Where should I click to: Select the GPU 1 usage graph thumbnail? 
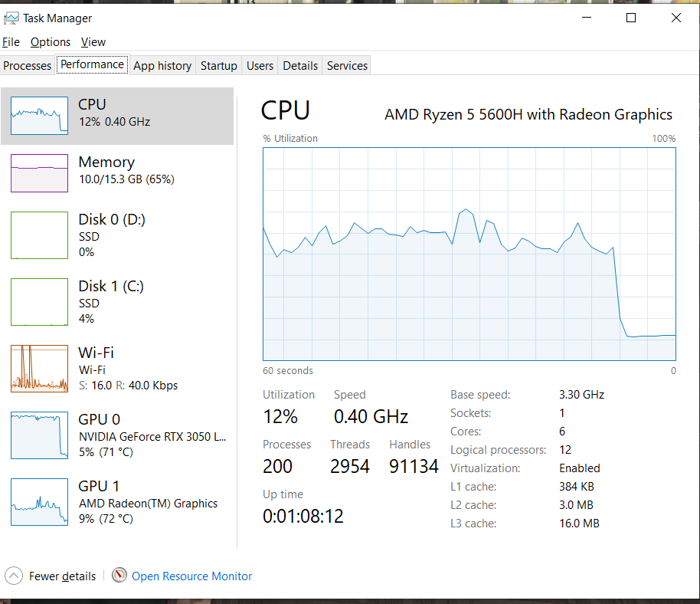[39, 502]
